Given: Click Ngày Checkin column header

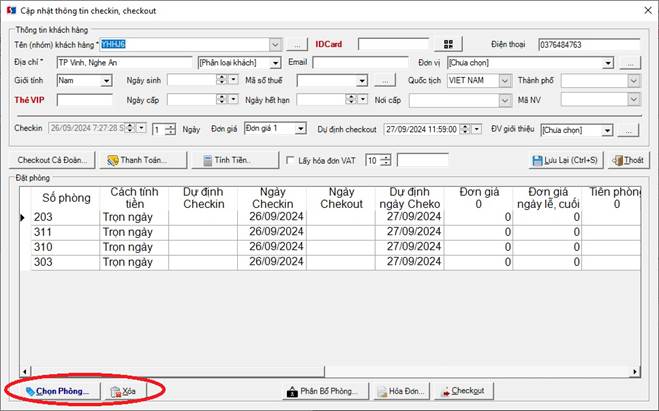Looking at the screenshot, I should tap(272, 198).
